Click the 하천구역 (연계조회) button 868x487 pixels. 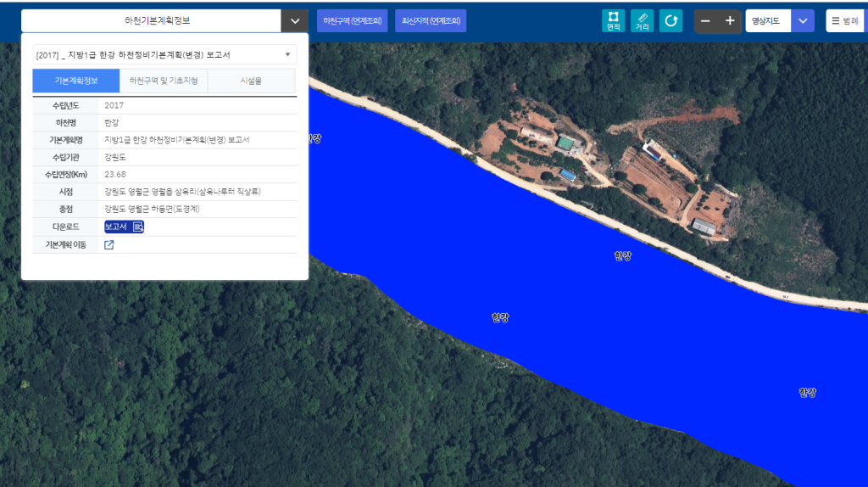click(352, 20)
